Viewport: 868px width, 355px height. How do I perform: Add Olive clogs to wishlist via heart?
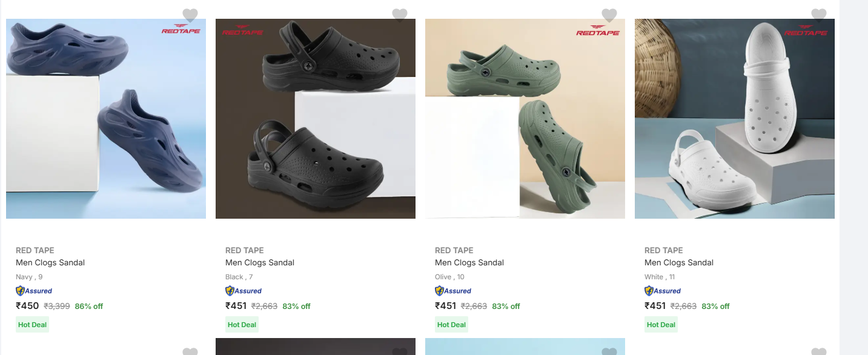click(x=609, y=15)
